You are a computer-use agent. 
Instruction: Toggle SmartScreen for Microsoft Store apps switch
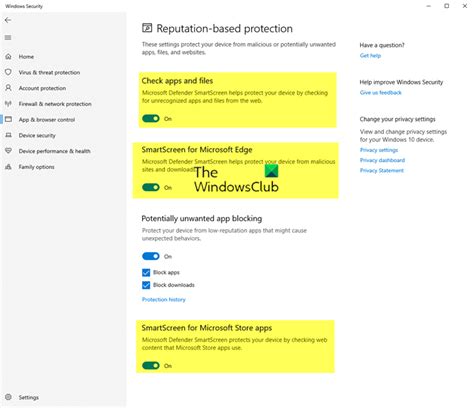coord(151,366)
